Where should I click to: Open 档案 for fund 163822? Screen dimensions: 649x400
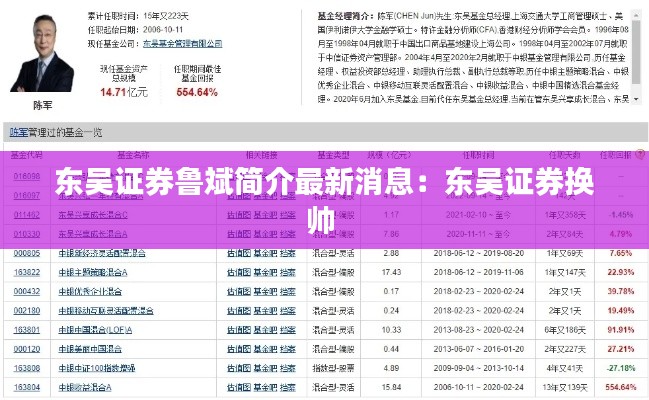pyautogui.click(x=288, y=272)
